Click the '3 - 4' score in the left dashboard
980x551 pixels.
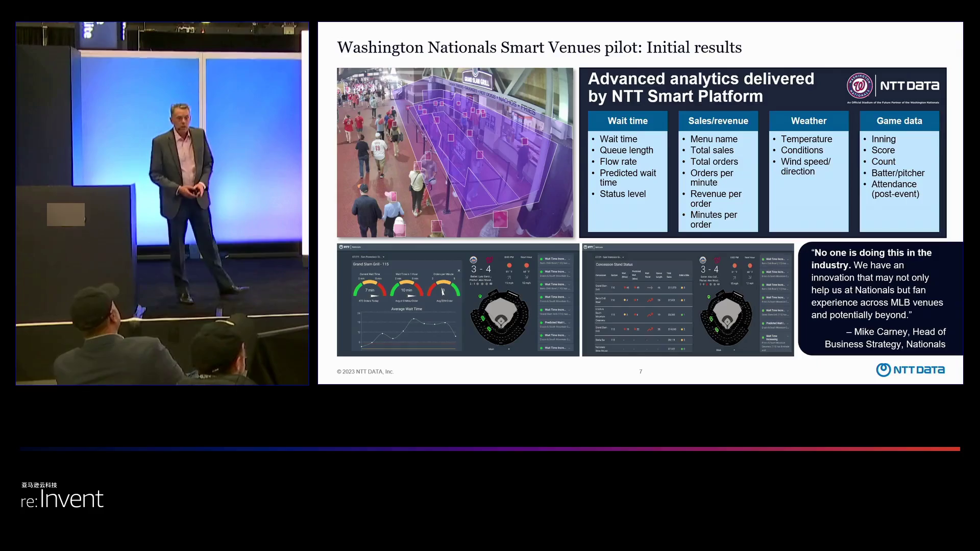[481, 269]
